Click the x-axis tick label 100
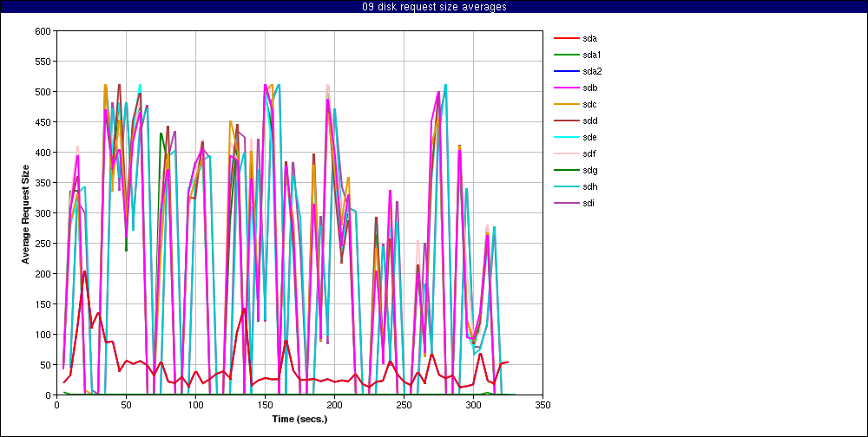The image size is (868, 437). pos(195,405)
